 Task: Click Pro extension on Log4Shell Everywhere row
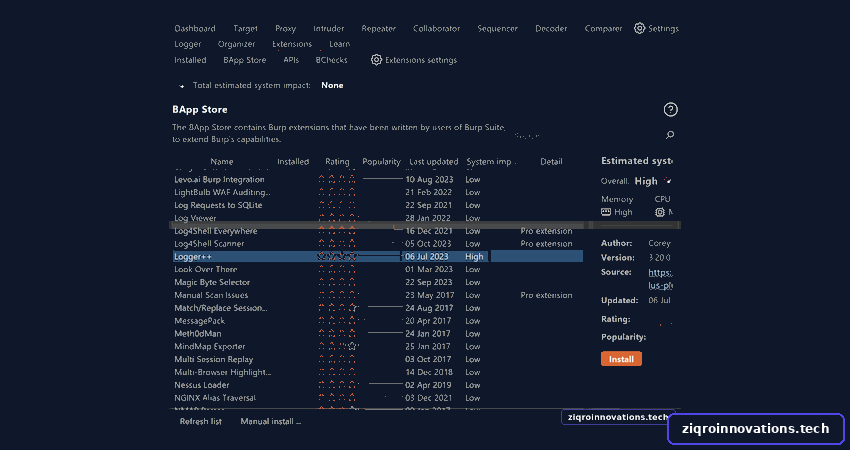pos(546,231)
